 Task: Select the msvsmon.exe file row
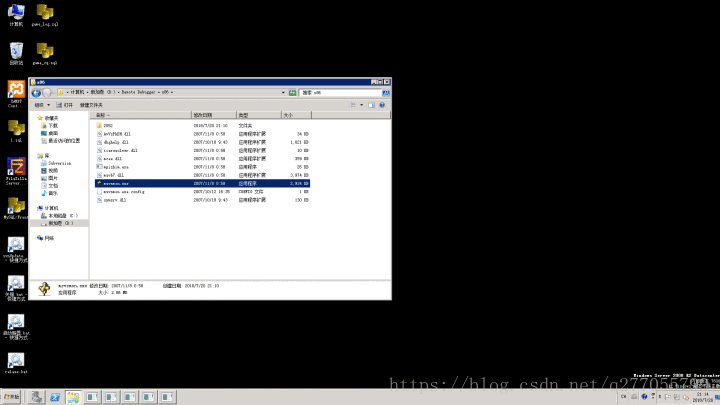tap(202, 184)
